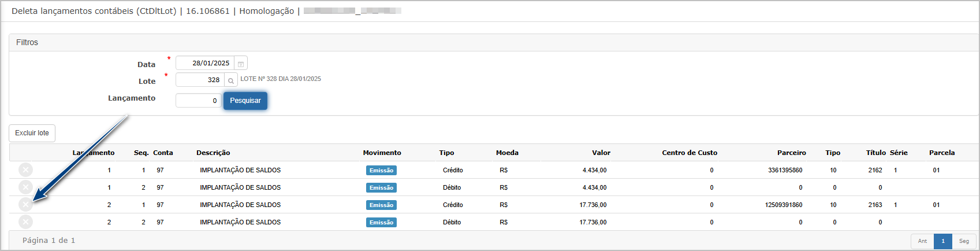Click Emissão badge in Crédito 4.434,00 row

pyautogui.click(x=381, y=171)
